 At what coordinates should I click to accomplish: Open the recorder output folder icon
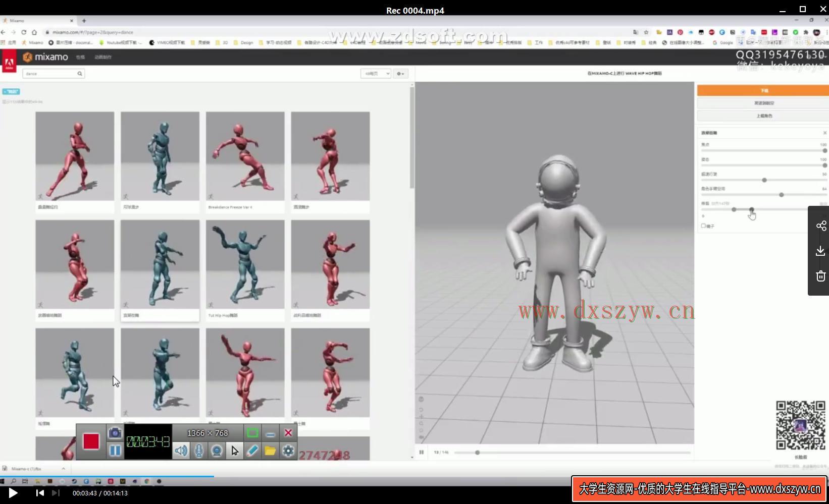(x=270, y=451)
